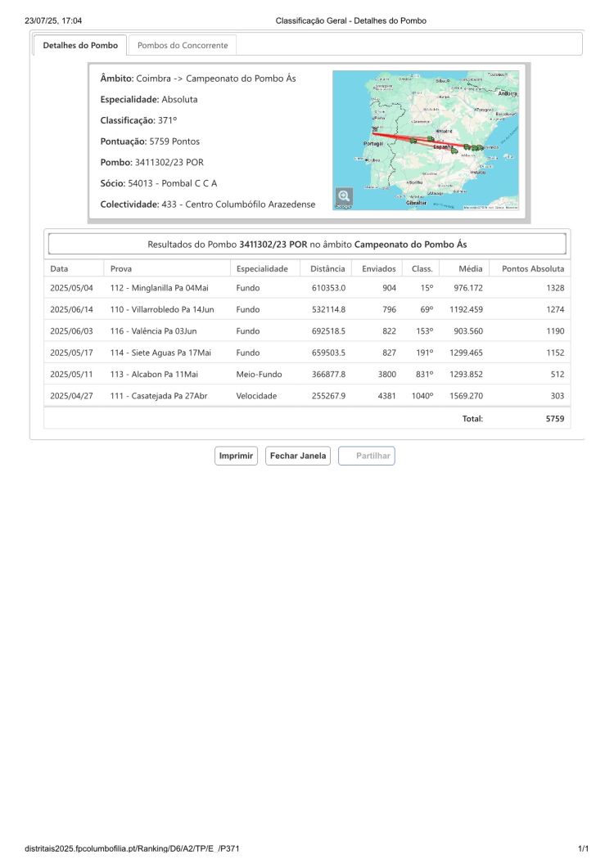Click the map zoom magnifier icon

(x=344, y=196)
